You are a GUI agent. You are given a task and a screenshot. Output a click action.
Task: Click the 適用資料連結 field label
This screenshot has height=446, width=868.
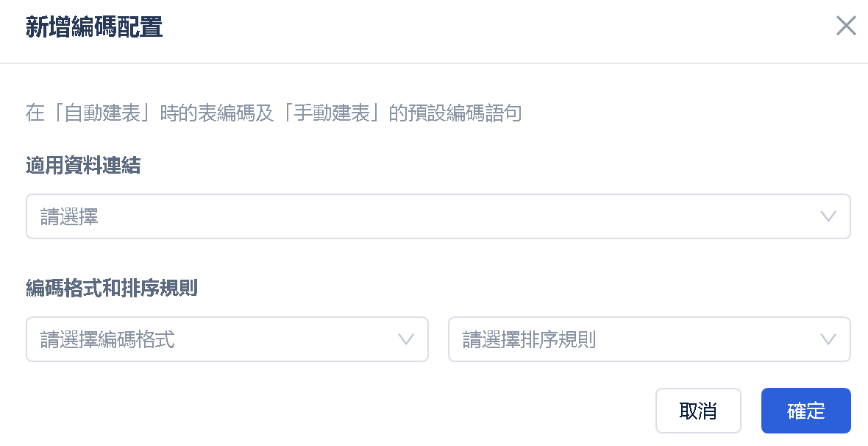click(83, 165)
